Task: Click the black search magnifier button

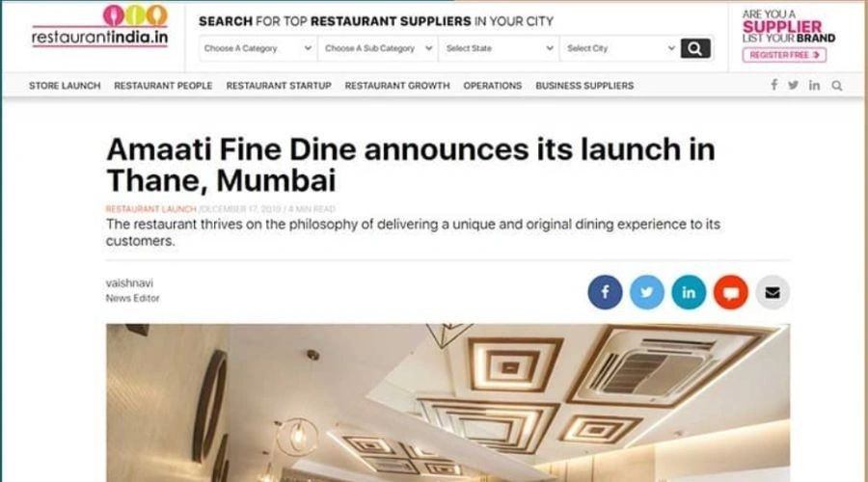Action: point(695,49)
